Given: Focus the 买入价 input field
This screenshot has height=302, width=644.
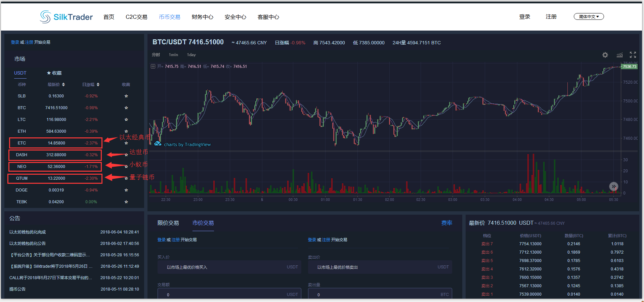Looking at the screenshot, I should click(229, 267).
